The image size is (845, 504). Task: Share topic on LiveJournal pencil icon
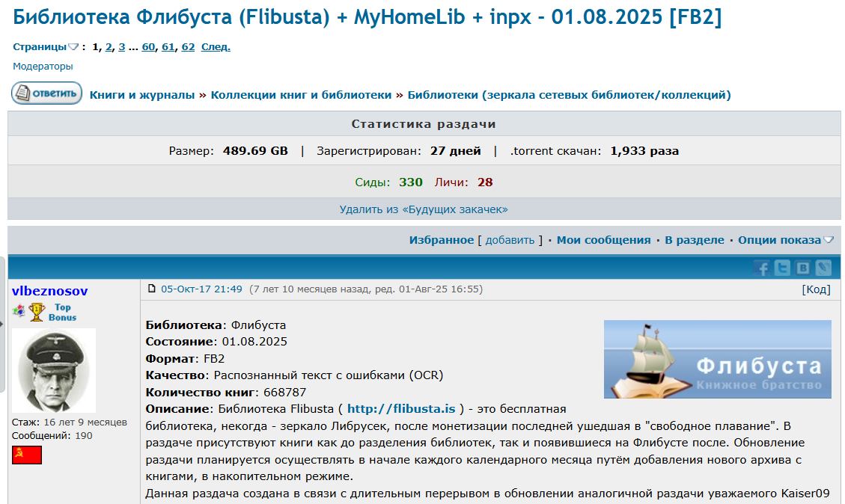point(823,268)
